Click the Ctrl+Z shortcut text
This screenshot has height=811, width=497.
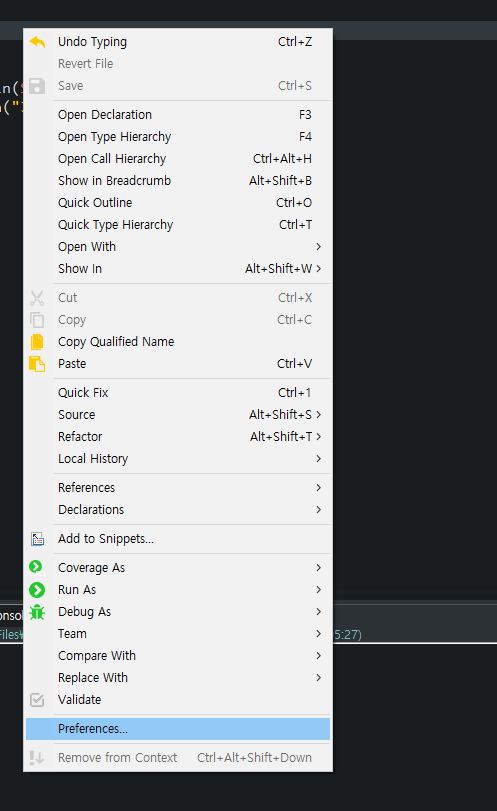point(295,42)
